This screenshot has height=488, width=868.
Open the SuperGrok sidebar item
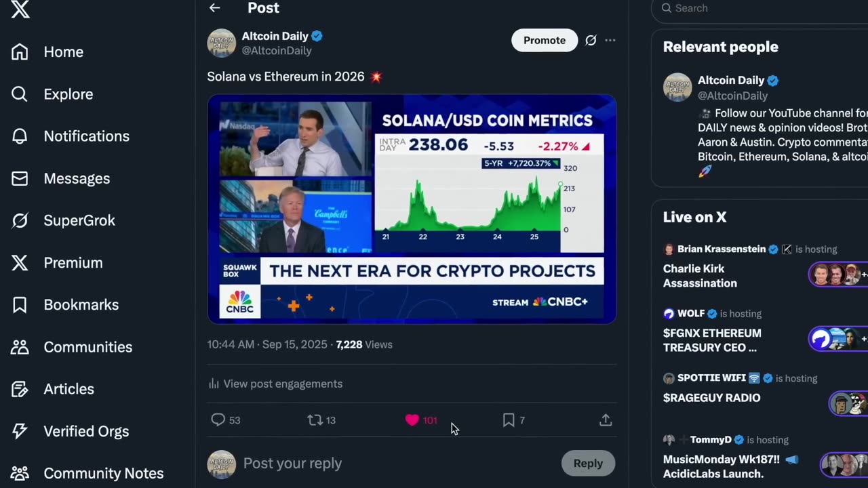click(x=79, y=220)
